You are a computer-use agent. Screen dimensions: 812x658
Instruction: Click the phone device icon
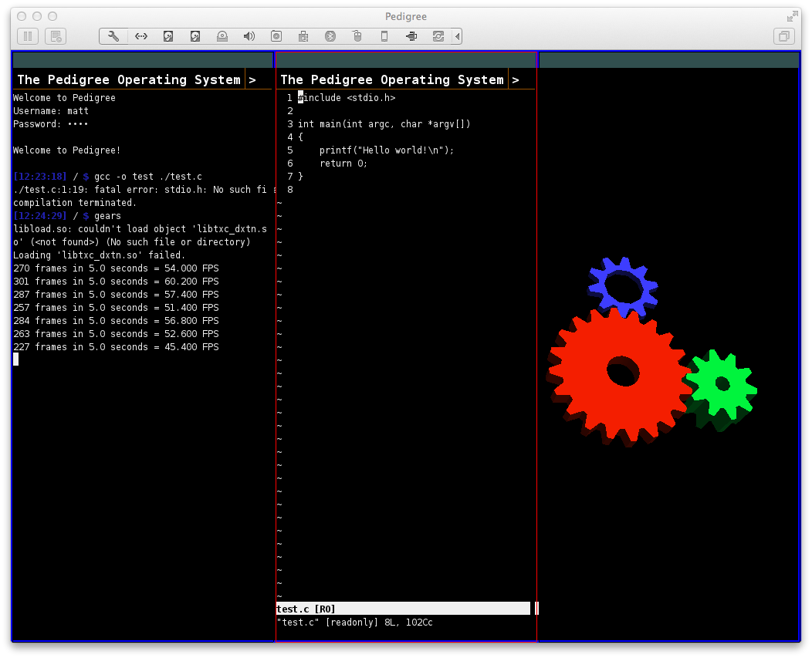pos(384,36)
